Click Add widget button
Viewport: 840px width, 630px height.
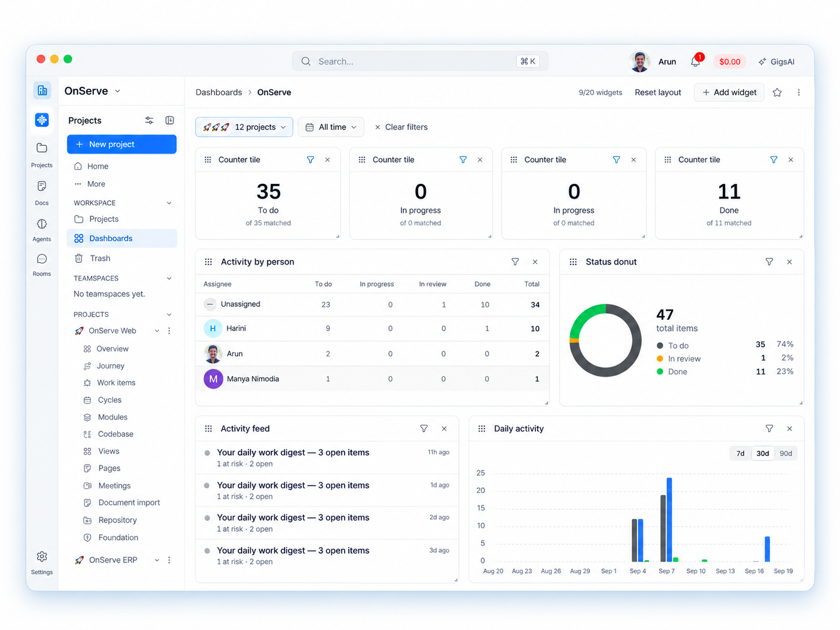click(729, 92)
